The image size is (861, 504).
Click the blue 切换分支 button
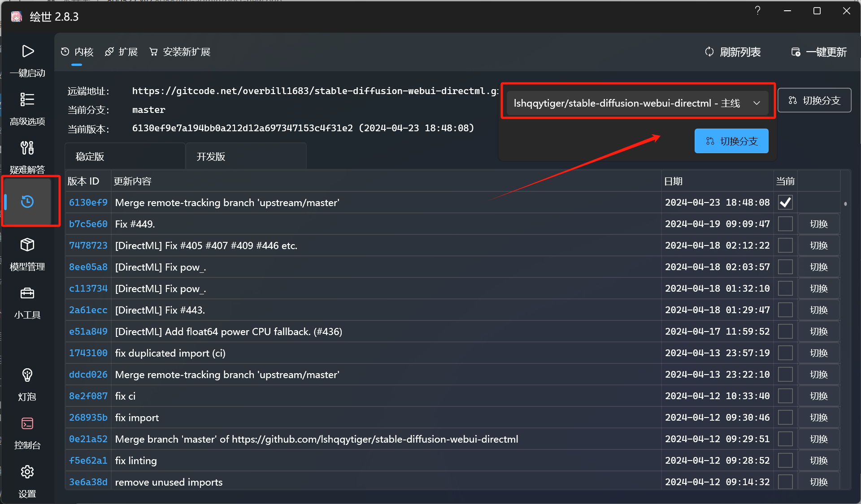click(x=731, y=141)
